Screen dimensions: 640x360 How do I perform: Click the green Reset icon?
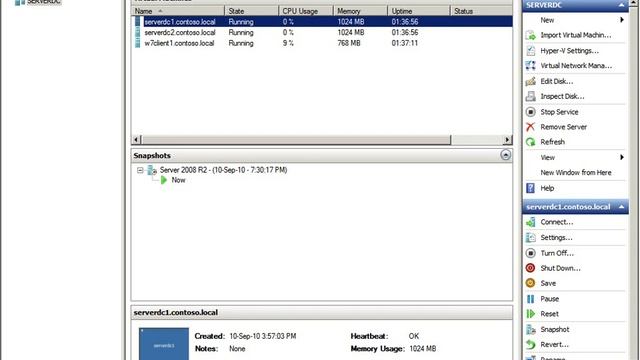530,314
